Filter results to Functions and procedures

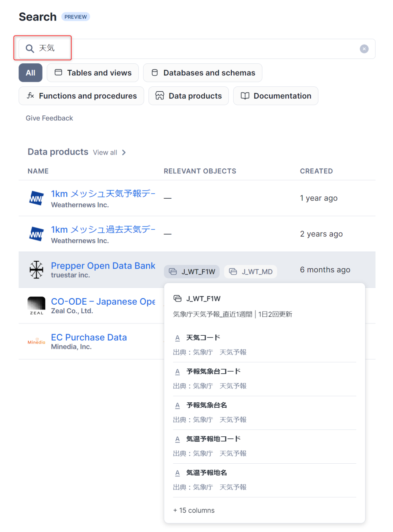tap(81, 96)
